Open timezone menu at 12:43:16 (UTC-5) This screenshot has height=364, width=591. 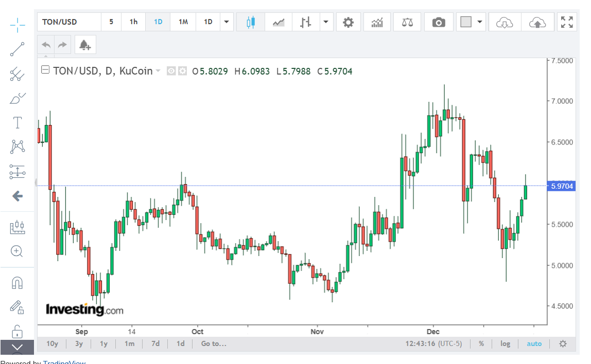[433, 343]
